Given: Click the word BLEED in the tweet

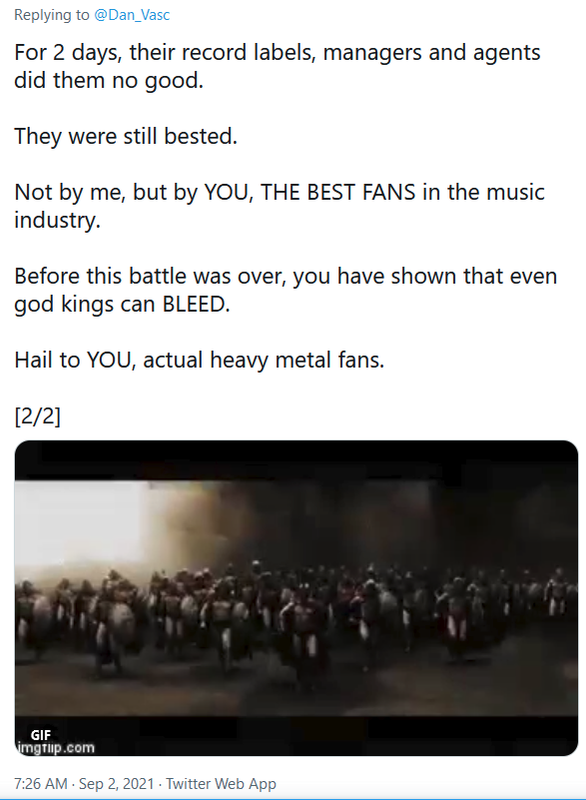Looking at the screenshot, I should click(x=196, y=304).
